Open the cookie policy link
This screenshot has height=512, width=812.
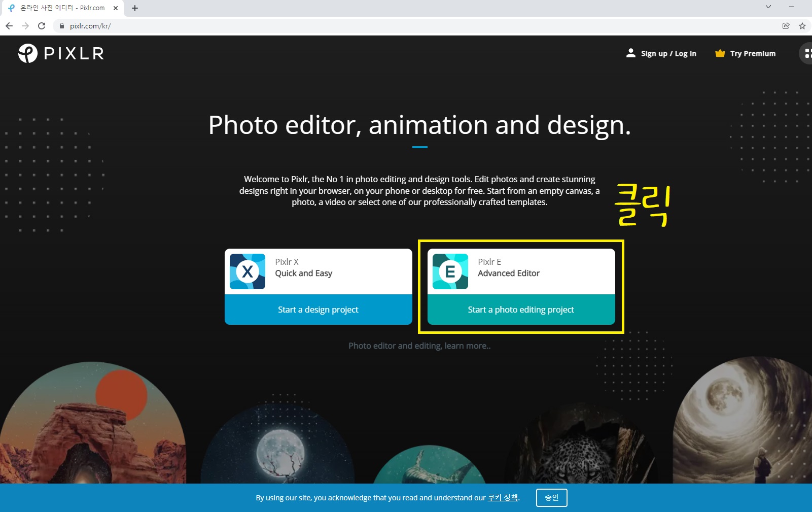pyautogui.click(x=503, y=498)
